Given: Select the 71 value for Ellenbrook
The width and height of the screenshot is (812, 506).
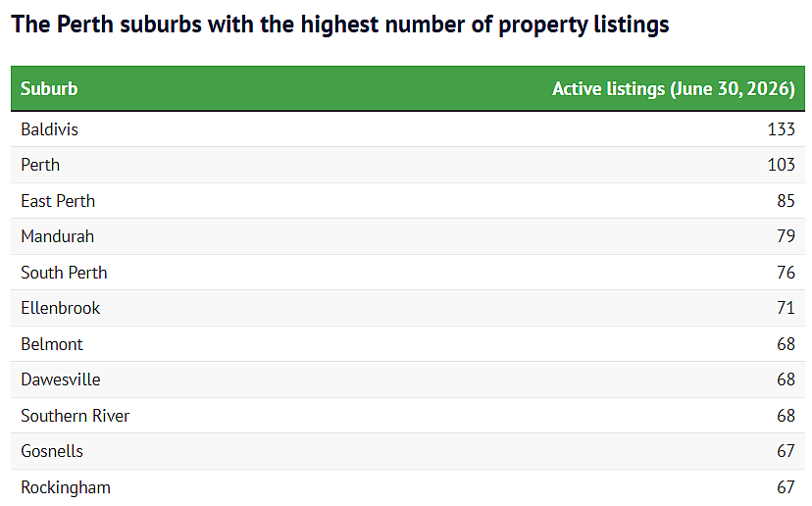Looking at the screenshot, I should 786,308.
